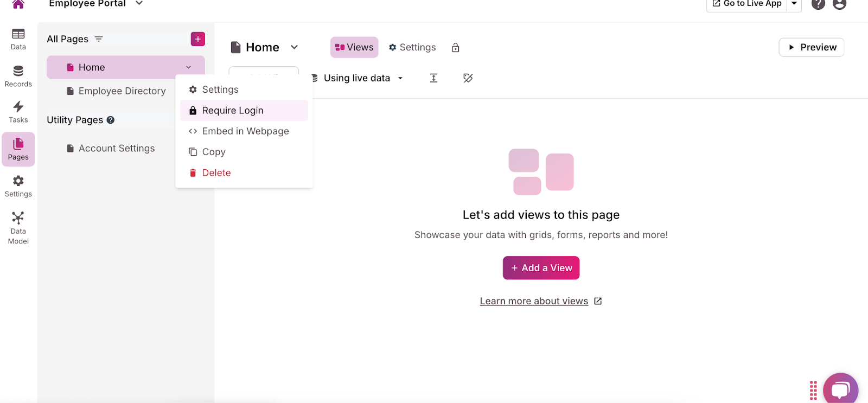This screenshot has width=868, height=403.
Task: Open the chat support bubble
Action: point(840,389)
